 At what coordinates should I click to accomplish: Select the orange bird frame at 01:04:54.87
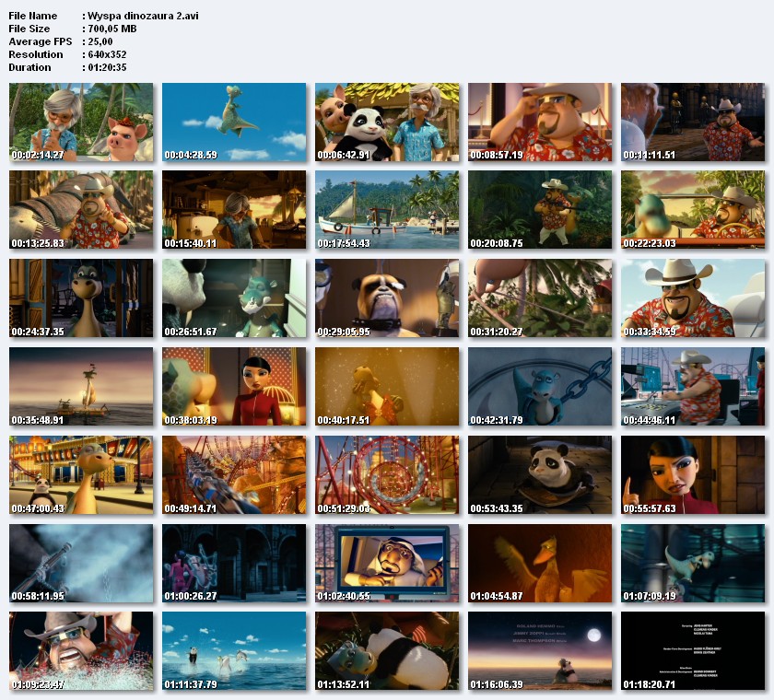[x=540, y=563]
